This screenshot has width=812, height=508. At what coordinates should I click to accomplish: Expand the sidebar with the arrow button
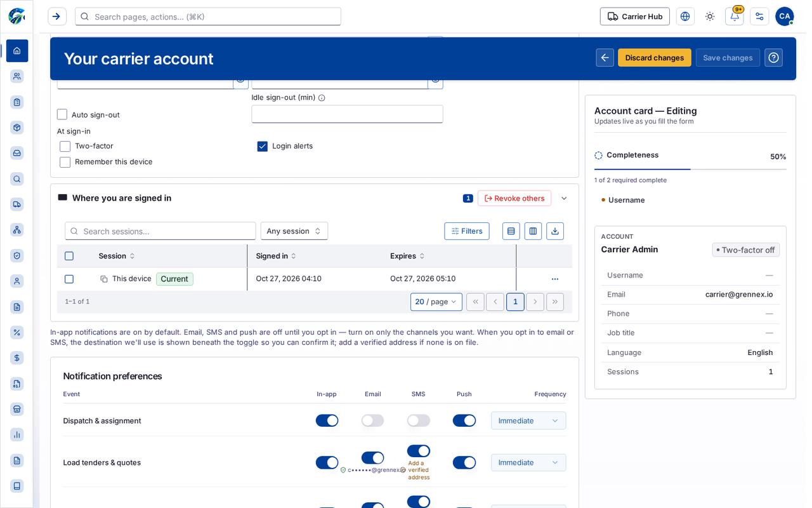[x=57, y=17]
